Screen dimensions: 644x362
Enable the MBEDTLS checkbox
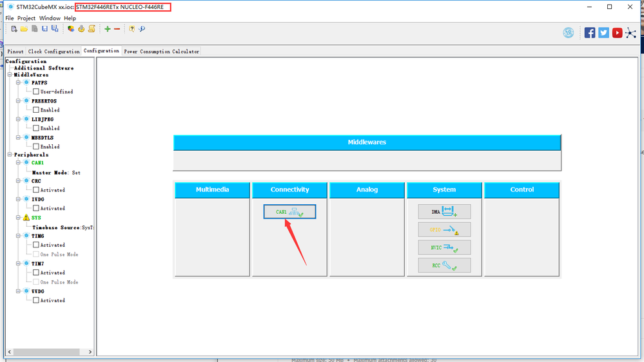click(36, 146)
